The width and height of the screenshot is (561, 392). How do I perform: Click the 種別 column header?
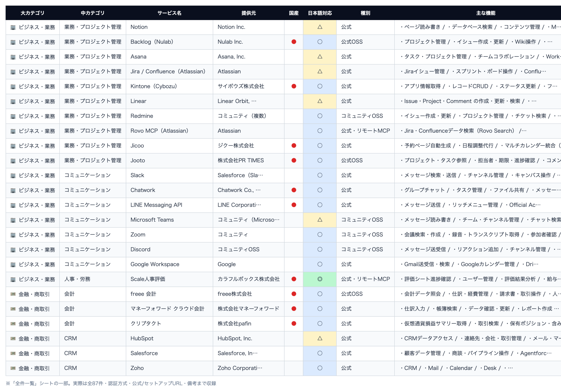click(x=365, y=13)
